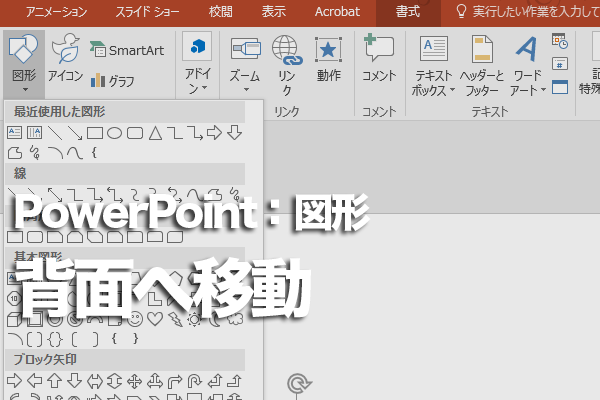
Task: Open the 動作 action settings
Action: click(x=328, y=59)
